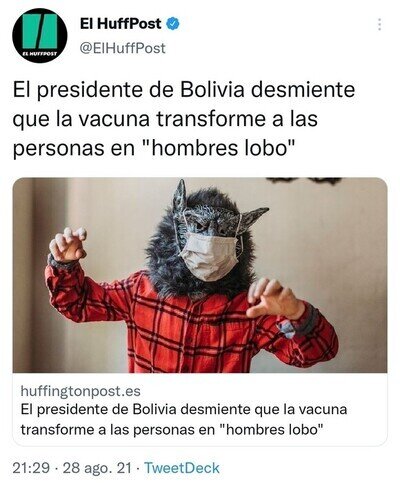Click the EL HUFFPOST label inside avatar

coord(39,53)
